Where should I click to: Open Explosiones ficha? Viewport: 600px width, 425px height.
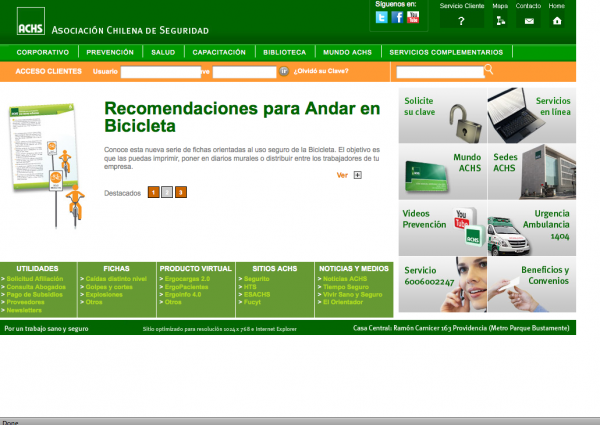(x=104, y=295)
